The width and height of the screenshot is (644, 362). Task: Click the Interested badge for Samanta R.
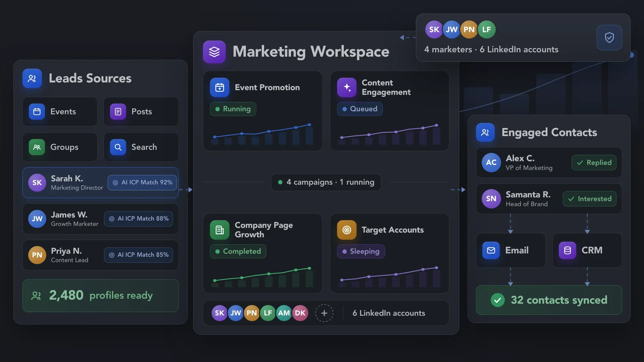(x=590, y=199)
